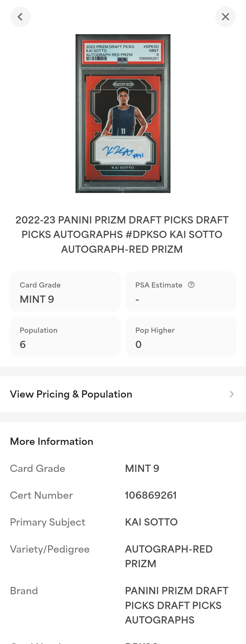Tap the back arrow button
The image size is (246, 644).
[20, 17]
